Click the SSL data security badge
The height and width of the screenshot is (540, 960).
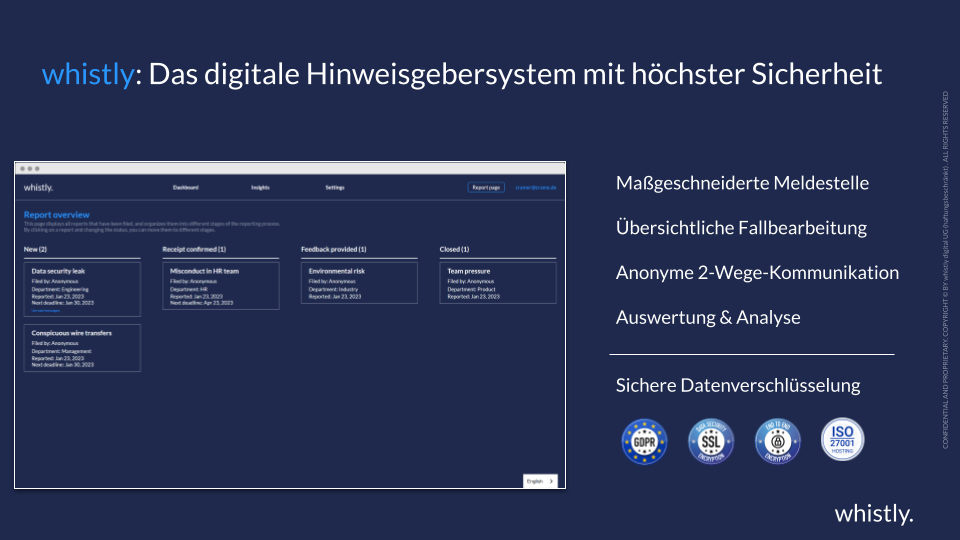[711, 441]
